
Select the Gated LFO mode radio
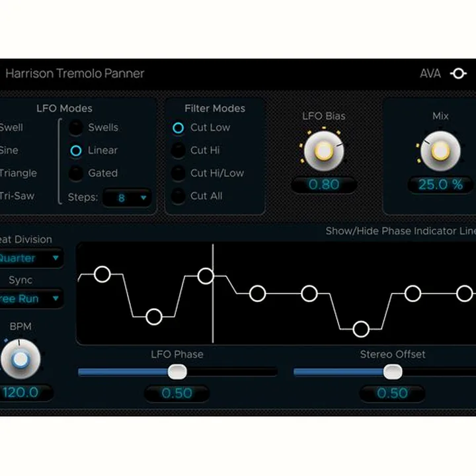(x=75, y=173)
